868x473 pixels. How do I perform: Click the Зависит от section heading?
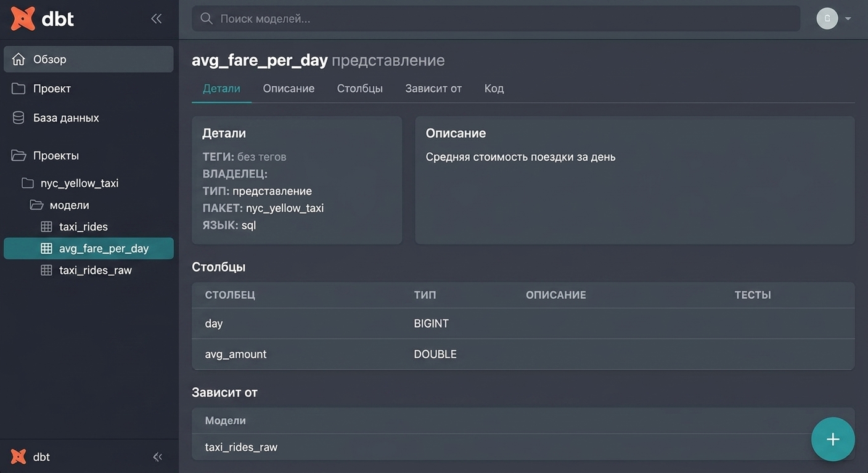click(x=224, y=392)
